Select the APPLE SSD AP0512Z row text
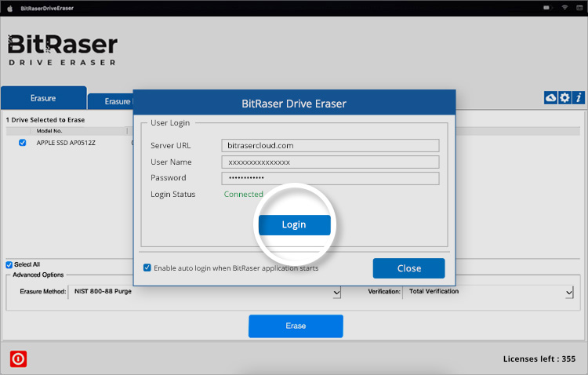 tap(66, 143)
